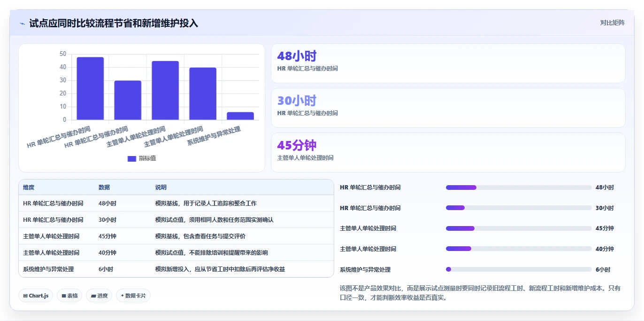
Task: Click the 48小时 cell in the table
Action: [107, 204]
